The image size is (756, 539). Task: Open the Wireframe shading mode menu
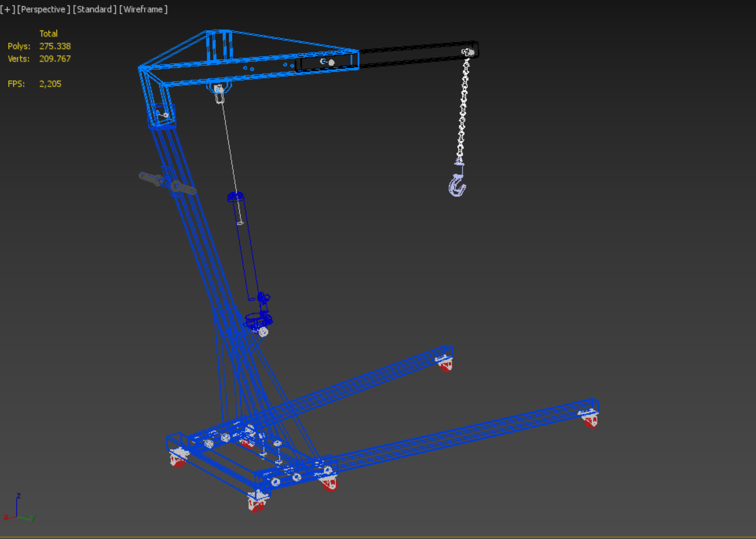(143, 9)
